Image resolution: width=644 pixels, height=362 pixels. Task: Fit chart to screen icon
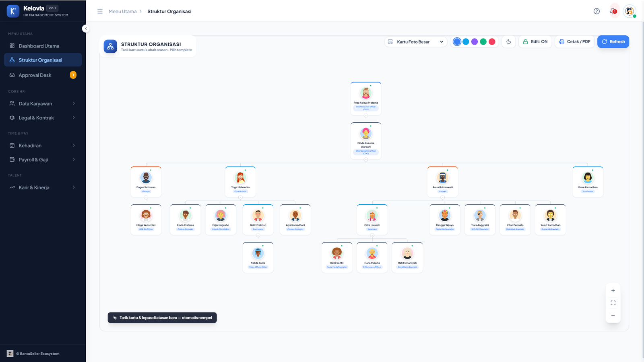point(613,303)
